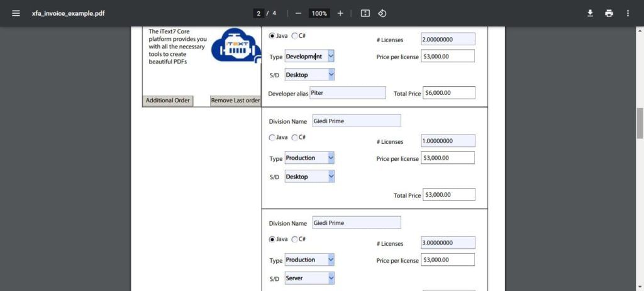The image size is (644, 291).
Task: Rotate the document counterclockwise
Action: click(382, 13)
